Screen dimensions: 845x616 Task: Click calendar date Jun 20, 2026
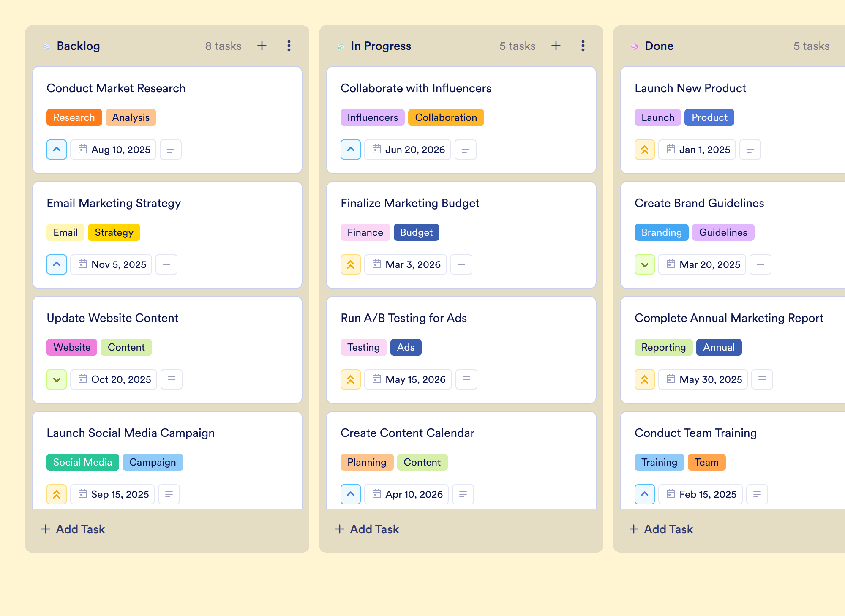408,150
